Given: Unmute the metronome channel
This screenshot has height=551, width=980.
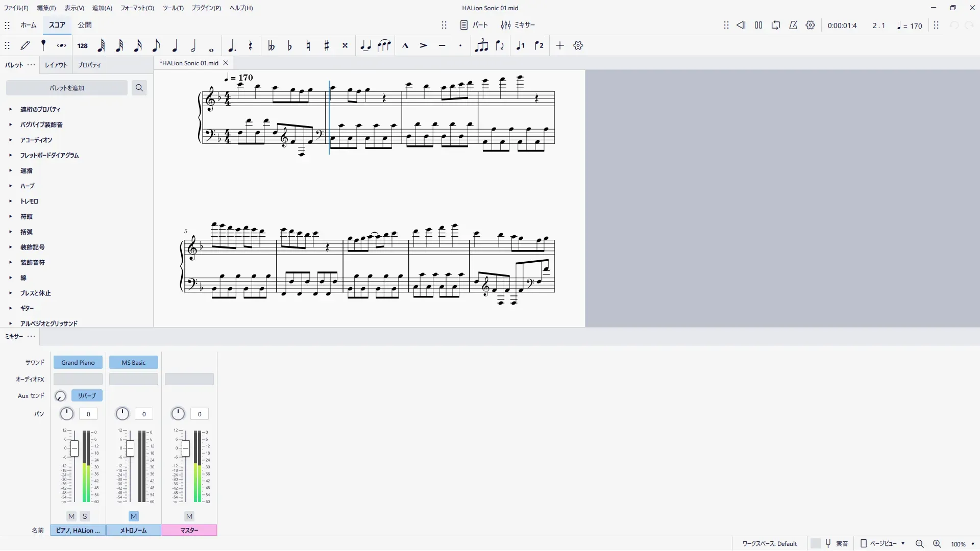Looking at the screenshot, I should click(x=134, y=516).
